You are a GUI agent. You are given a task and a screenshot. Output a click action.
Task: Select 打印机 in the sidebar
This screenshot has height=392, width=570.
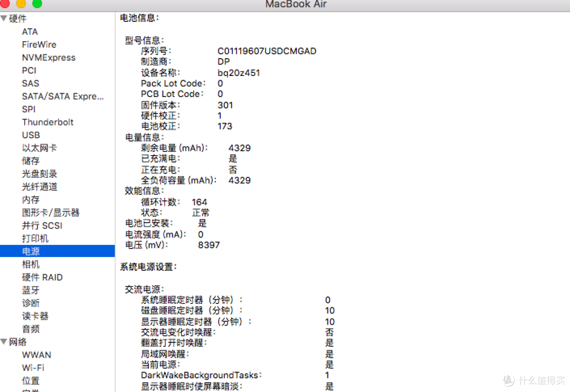point(35,238)
